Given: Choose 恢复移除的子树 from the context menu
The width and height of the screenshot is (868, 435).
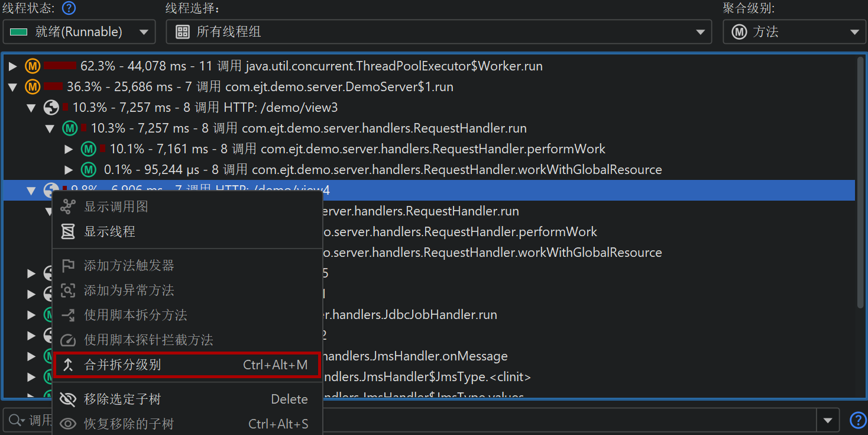Looking at the screenshot, I should tap(187, 424).
